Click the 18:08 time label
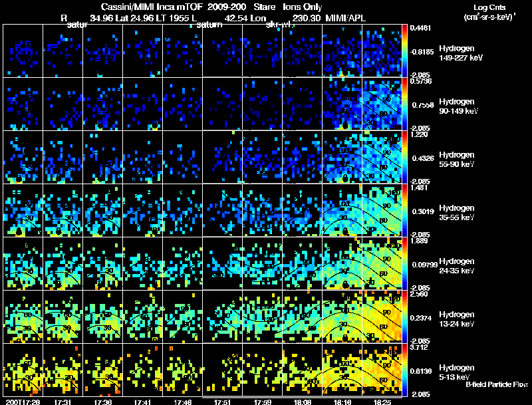The height and width of the screenshot is (405, 532). pyautogui.click(x=303, y=402)
